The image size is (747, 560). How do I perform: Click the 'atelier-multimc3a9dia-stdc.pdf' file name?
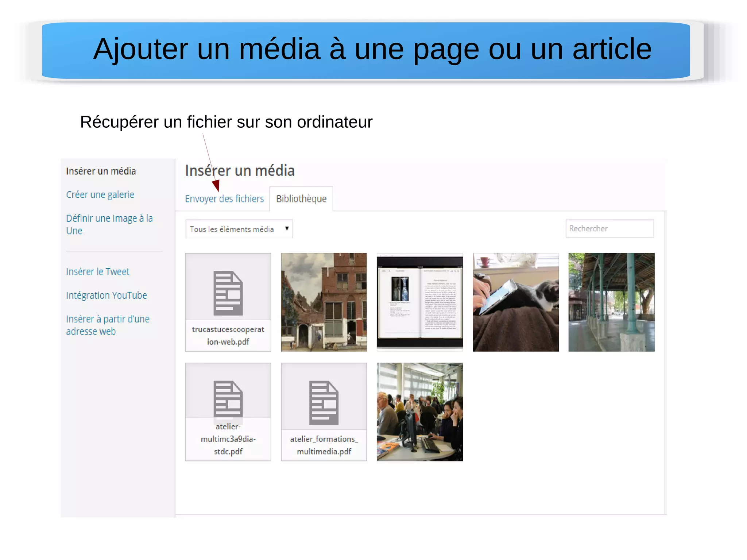pyautogui.click(x=228, y=439)
